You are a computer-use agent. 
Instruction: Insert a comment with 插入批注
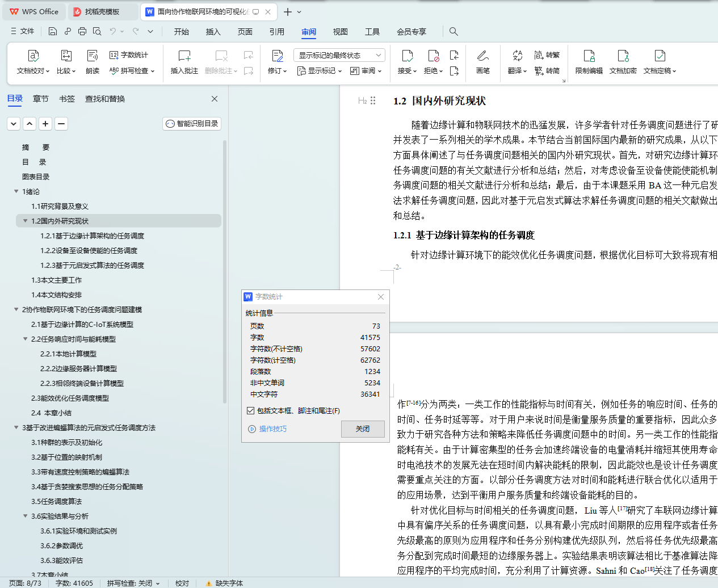click(184, 62)
